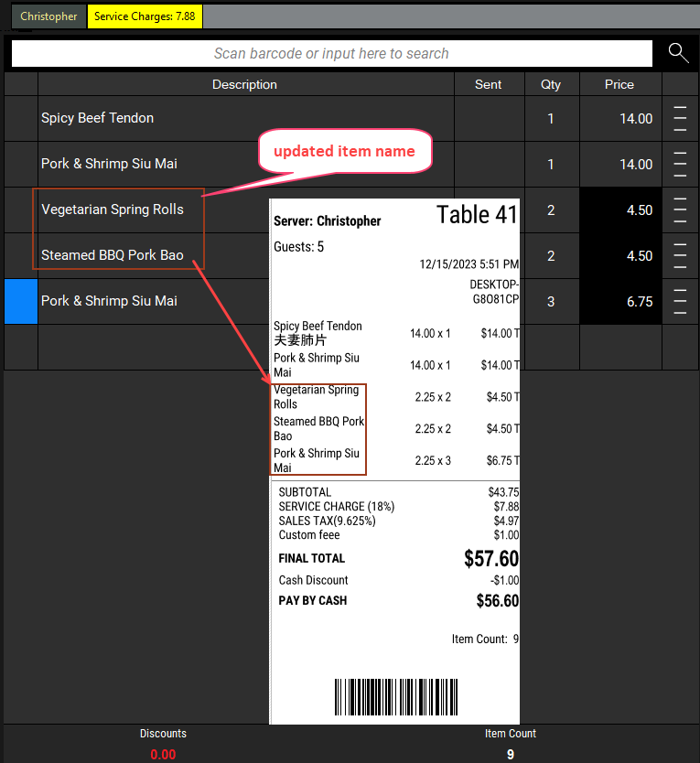
Task: Select the Steamed BBQ Pork Bao item
Action: (113, 255)
